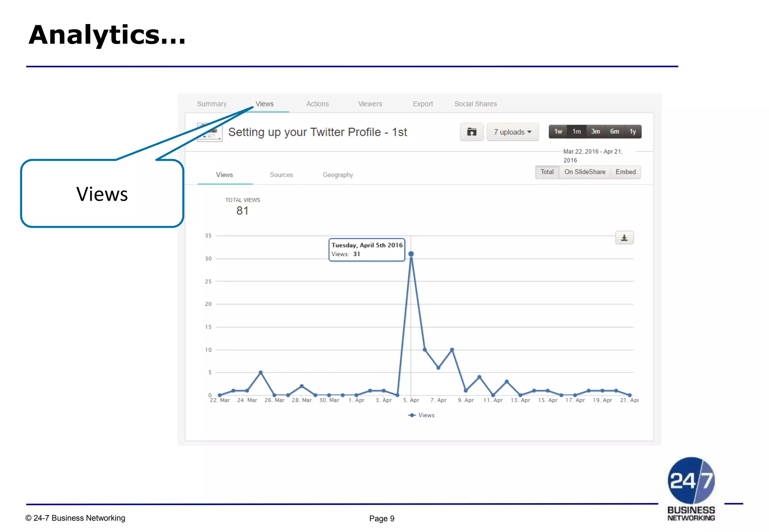
Task: Click the April 5th peak data point
Action: (x=411, y=254)
